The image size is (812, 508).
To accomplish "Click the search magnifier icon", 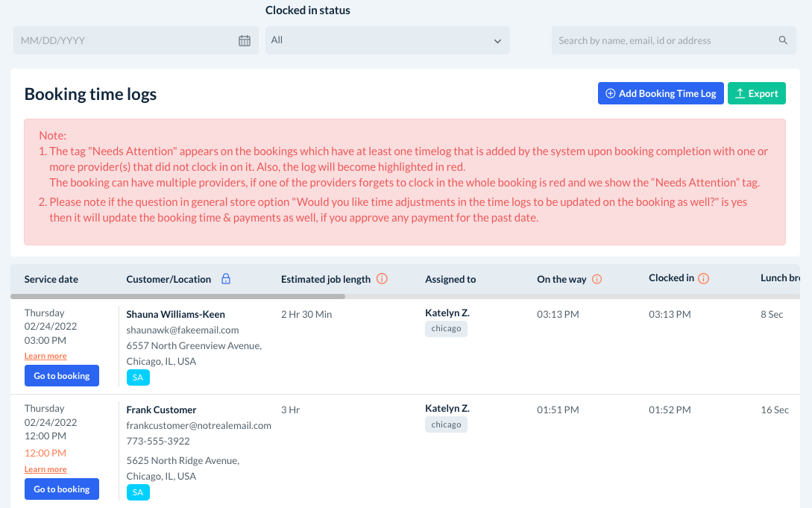I will (783, 41).
